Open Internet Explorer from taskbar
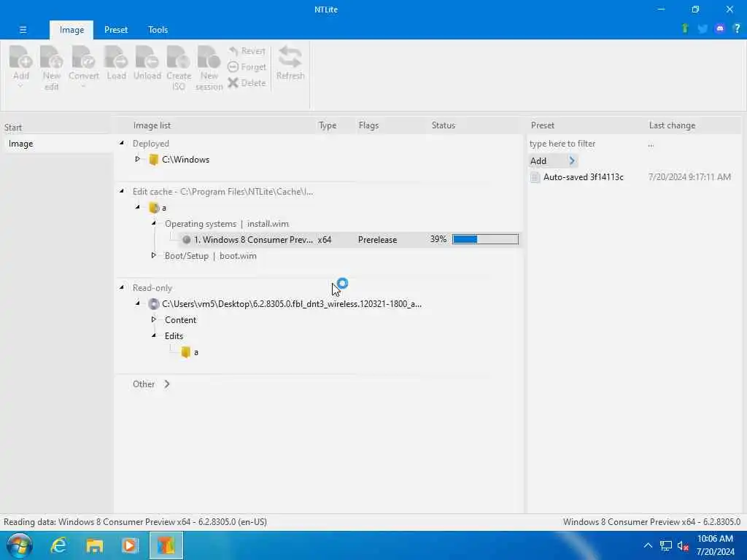Image resolution: width=747 pixels, height=560 pixels. tap(58, 545)
